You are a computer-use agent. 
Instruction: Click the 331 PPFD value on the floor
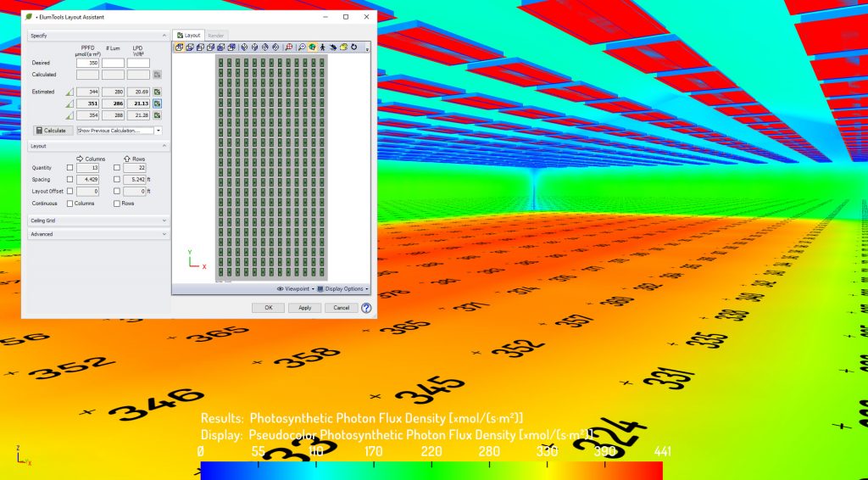coord(668,379)
